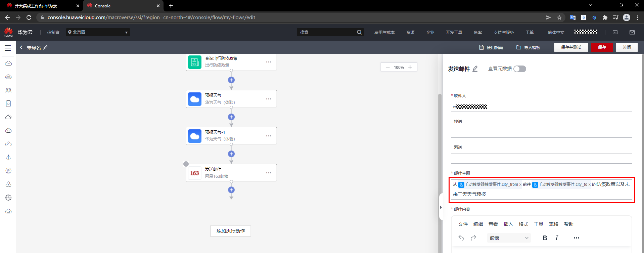
Task: Click the 密送 BCC input field
Action: click(x=542, y=159)
